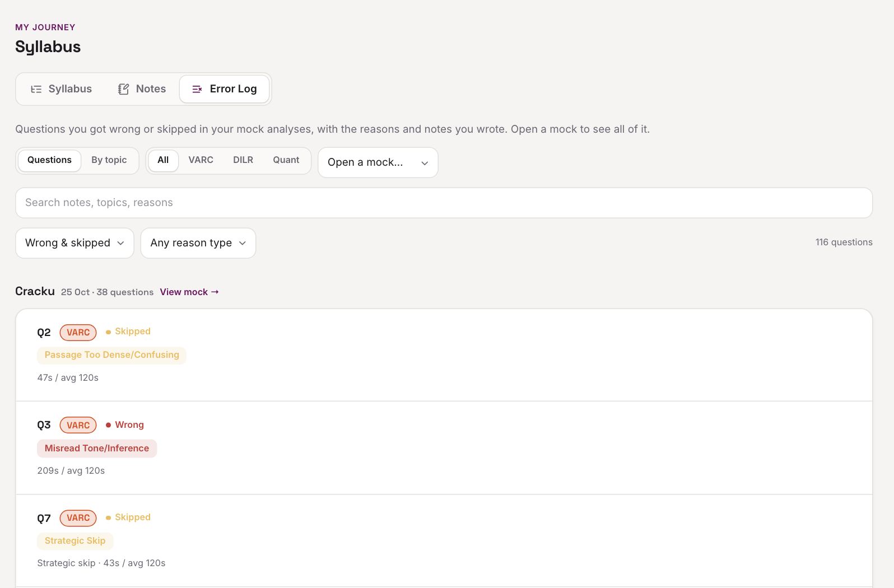
Task: Click the Wrong status on Q3
Action: pyautogui.click(x=125, y=425)
